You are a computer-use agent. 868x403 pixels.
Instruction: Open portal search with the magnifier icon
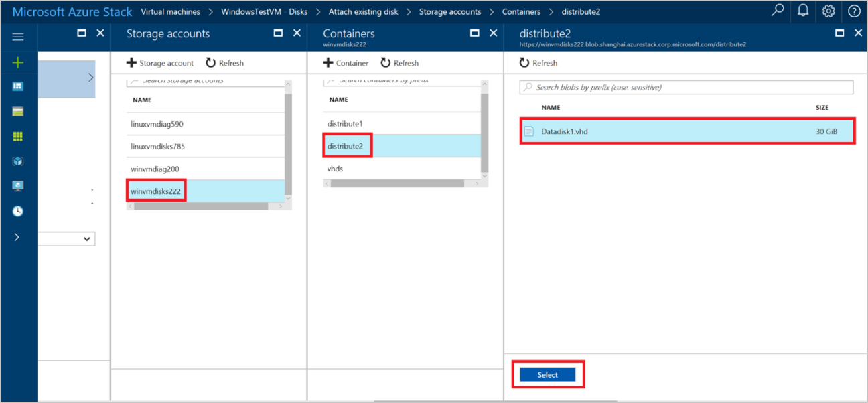click(x=778, y=11)
